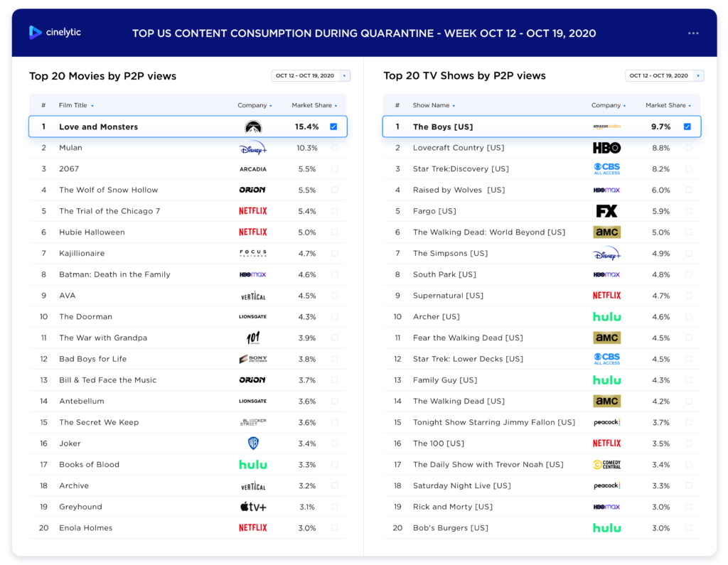Open the three-dot options menu in header
This screenshot has width=728, height=565.
[693, 33]
